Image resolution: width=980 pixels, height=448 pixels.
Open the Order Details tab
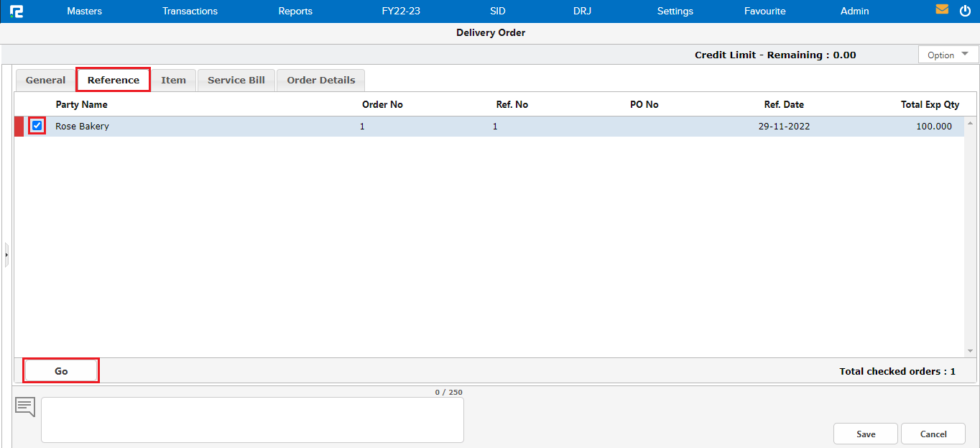320,80
